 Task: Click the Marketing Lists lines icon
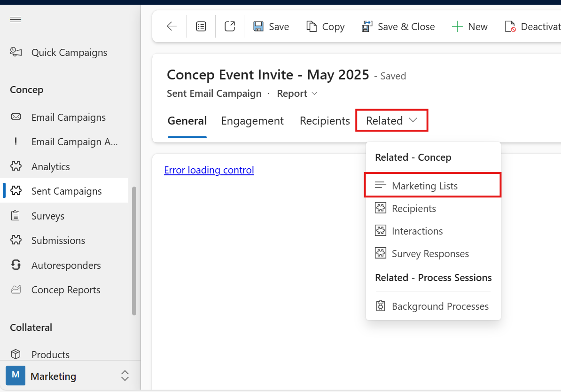[x=380, y=185]
